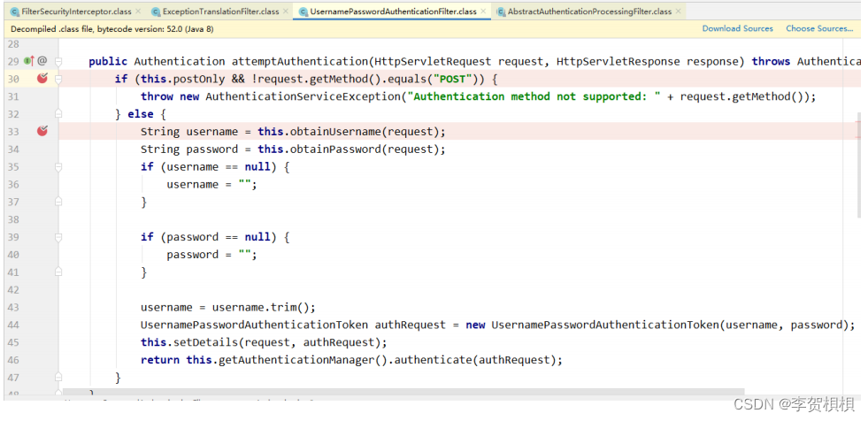The width and height of the screenshot is (868, 421).
Task: Click the HttpServletResponse parameter type
Action: click(618, 61)
